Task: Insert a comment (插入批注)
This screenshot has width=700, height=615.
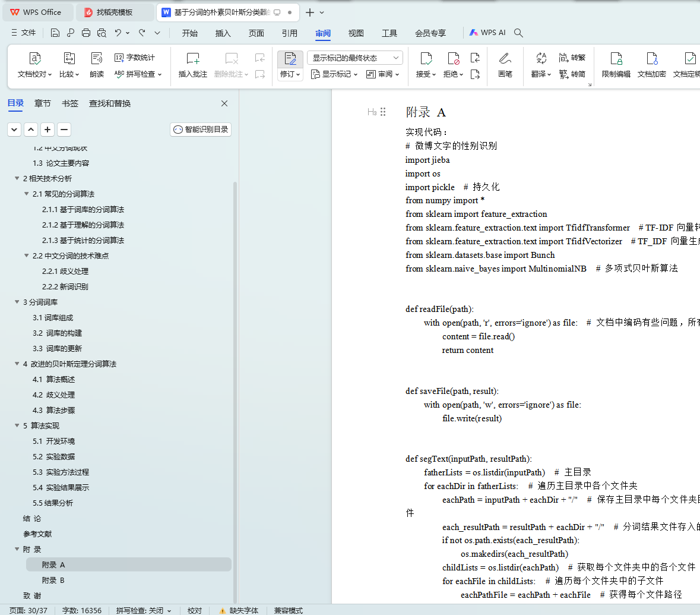Action: point(193,65)
